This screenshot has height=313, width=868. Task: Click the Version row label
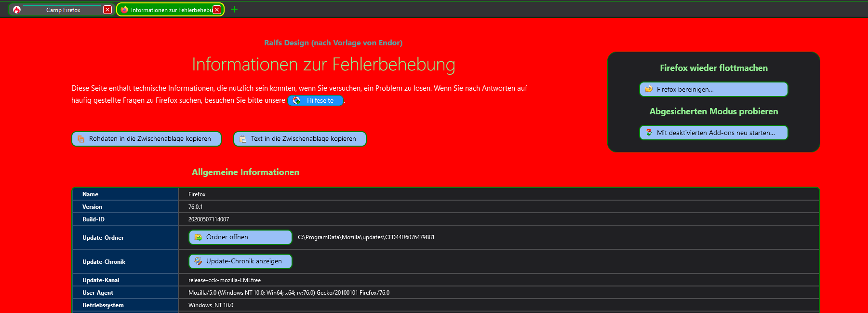(x=92, y=207)
